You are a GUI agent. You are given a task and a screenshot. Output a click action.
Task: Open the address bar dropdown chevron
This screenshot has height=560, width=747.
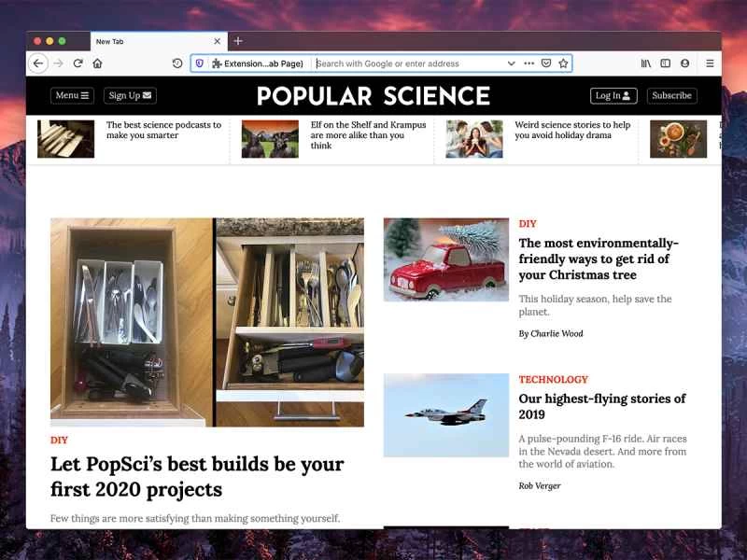(511, 63)
